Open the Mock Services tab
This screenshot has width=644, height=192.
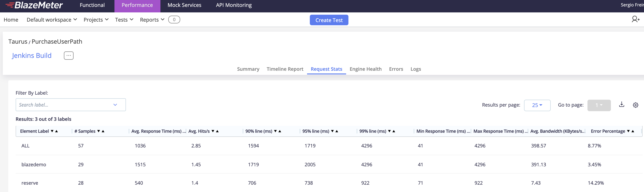[184, 5]
